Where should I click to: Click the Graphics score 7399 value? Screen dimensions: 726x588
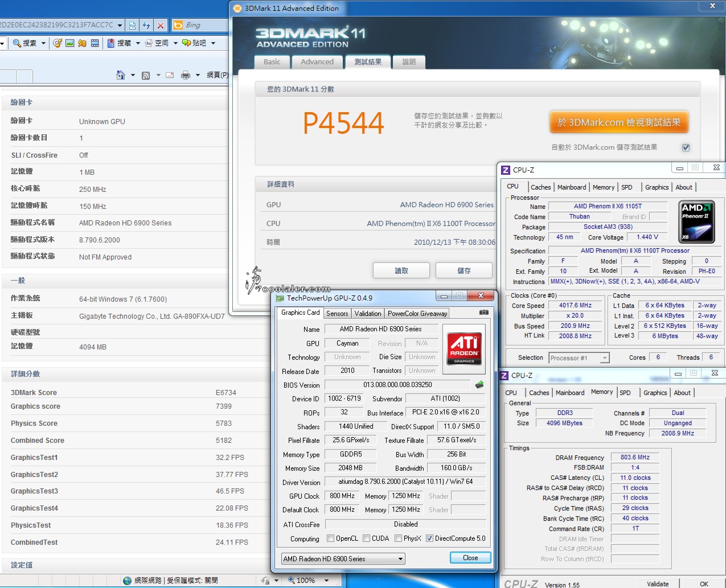[x=223, y=406]
